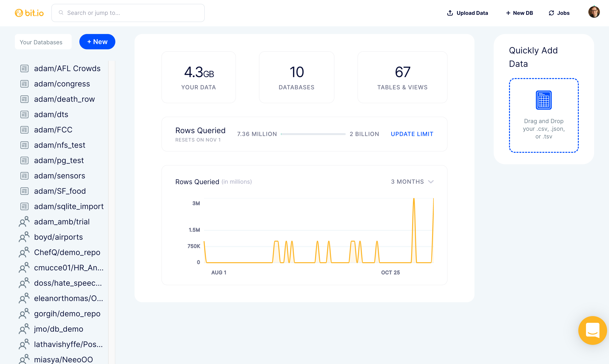Open the 3 MONTHS time range dropdown
This screenshot has width=609, height=364.
[x=412, y=182]
